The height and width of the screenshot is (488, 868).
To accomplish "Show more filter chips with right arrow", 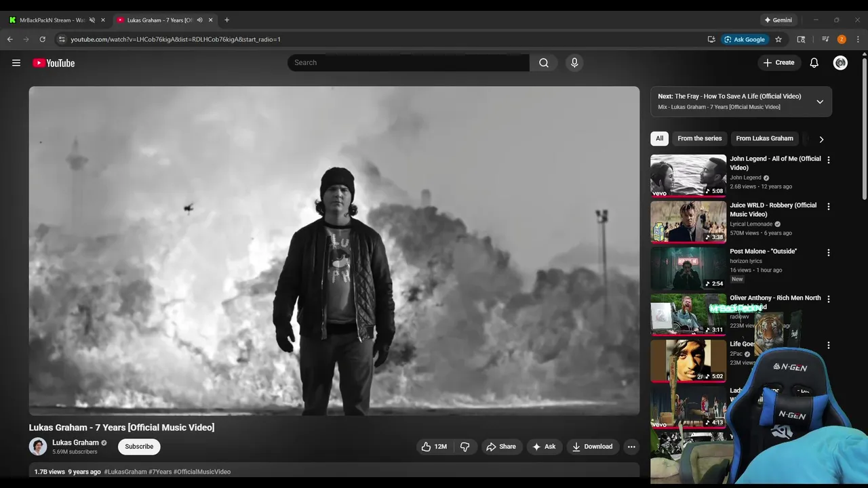I will click(x=821, y=139).
